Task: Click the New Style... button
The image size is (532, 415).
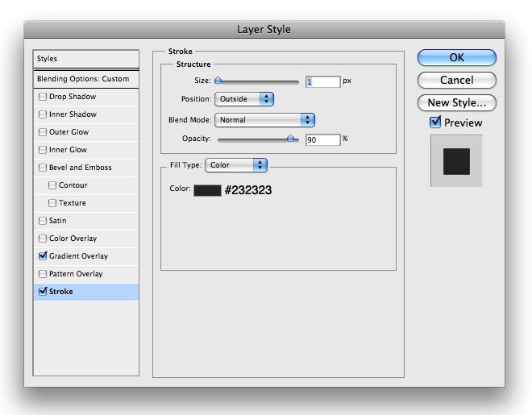Action: point(457,102)
